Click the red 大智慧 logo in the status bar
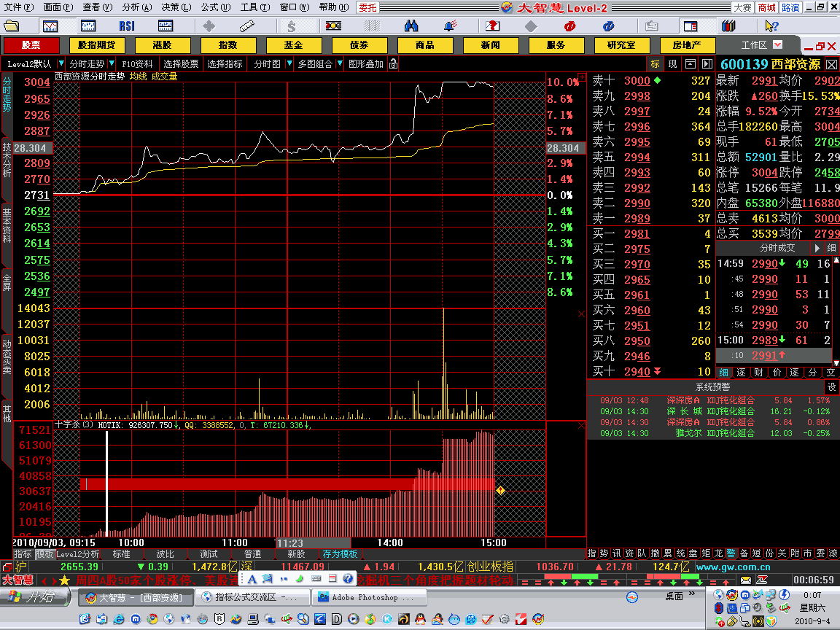The width and height of the screenshot is (840, 630). point(17,580)
